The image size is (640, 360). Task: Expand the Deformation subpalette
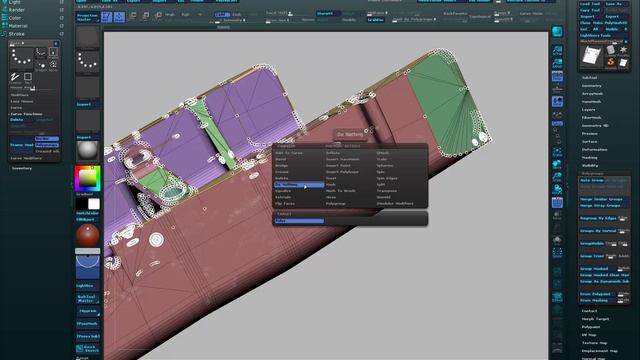pyautogui.click(x=594, y=149)
